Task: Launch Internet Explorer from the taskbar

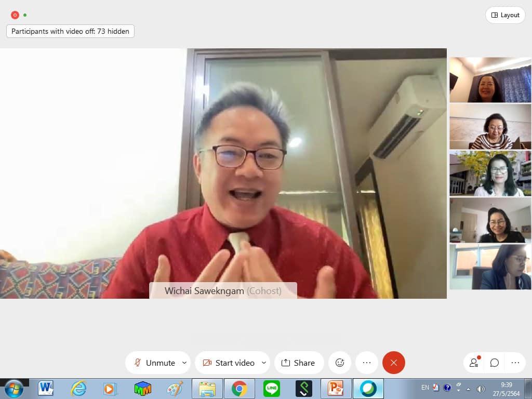Action: 78,389
